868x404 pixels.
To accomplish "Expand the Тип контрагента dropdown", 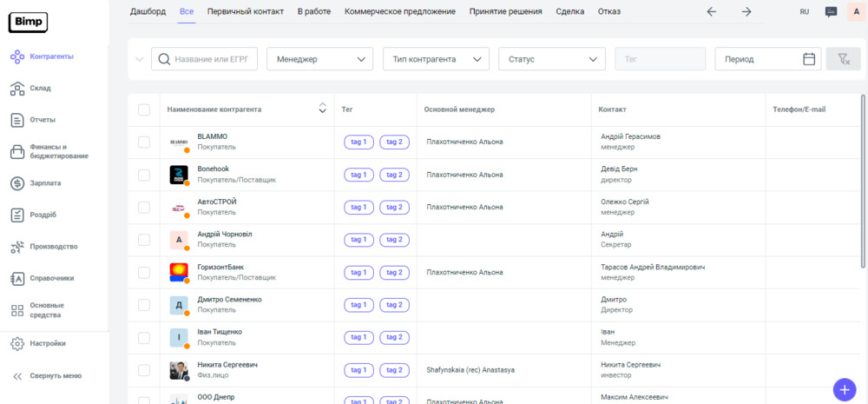I will 436,59.
